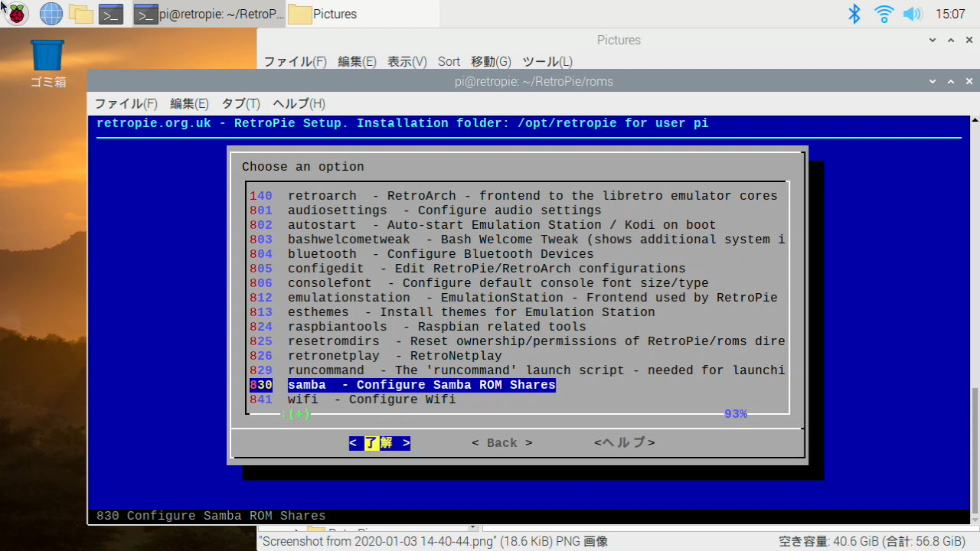Open the trash bin desktop icon
The height and width of the screenshot is (551, 980).
pos(47,64)
